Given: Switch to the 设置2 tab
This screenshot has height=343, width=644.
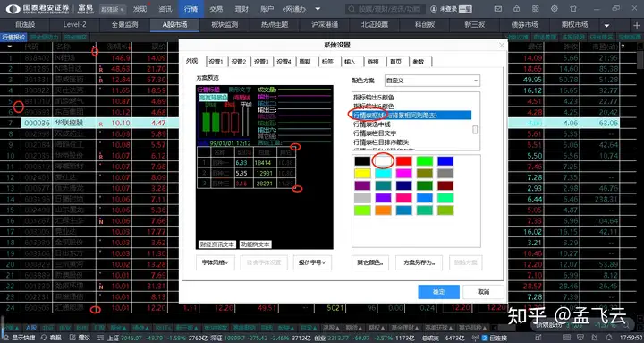Looking at the screenshot, I should 238,62.
